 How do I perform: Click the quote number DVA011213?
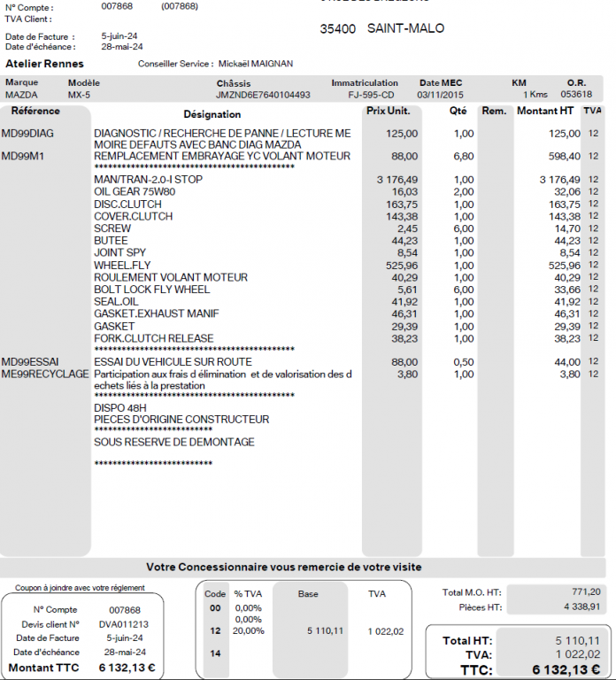pos(124,624)
